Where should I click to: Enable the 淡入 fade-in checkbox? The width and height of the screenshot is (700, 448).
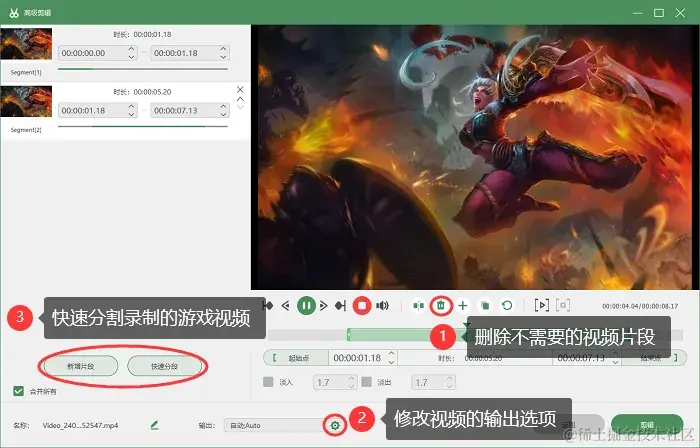[268, 382]
